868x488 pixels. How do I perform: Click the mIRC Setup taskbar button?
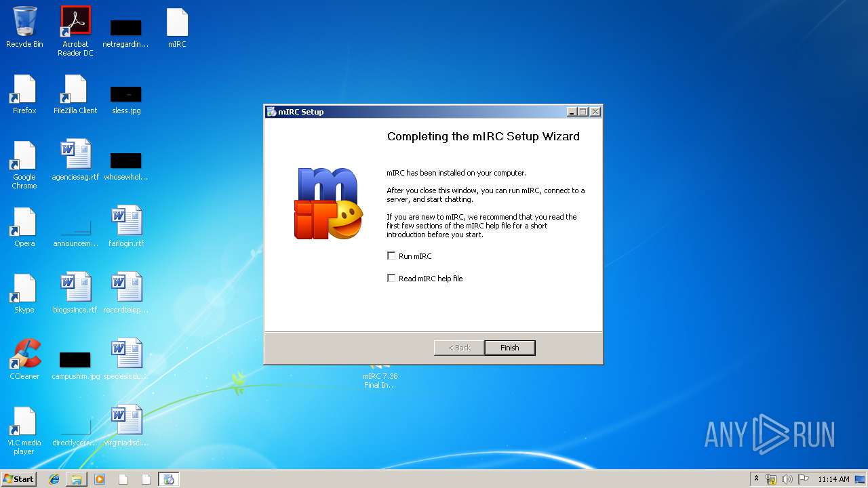pos(169,479)
